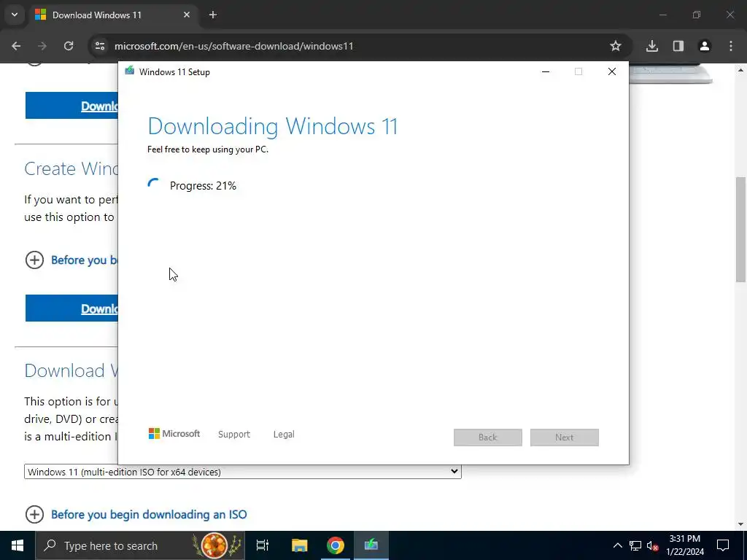Click the disabled Next button in Setup
Viewport: 747px width, 560px height.
pos(565,437)
